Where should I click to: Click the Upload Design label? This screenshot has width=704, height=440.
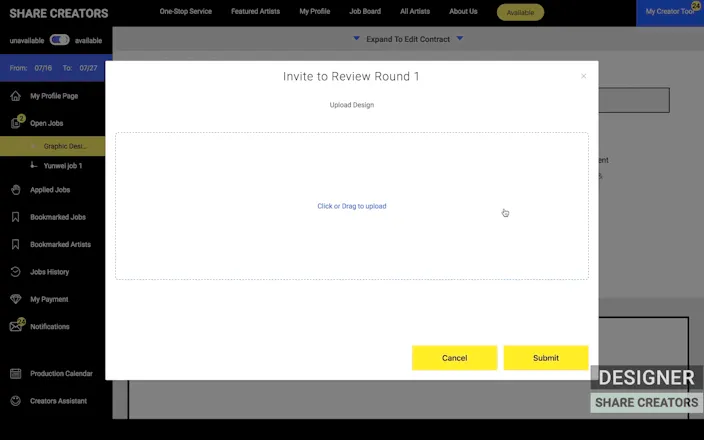[x=352, y=105]
